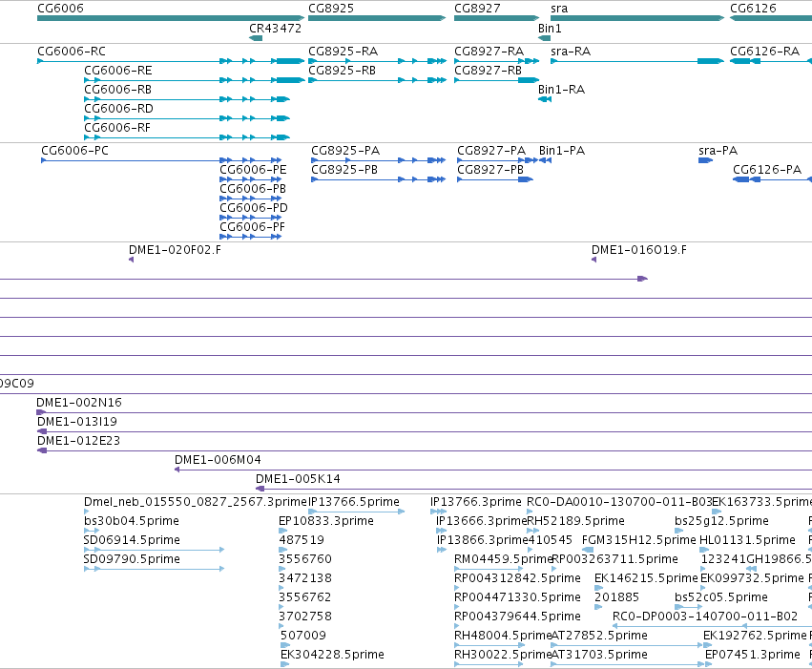The height and width of the screenshot is (669, 812).
Task: Select the Bin1 gene label
Action: point(550,29)
